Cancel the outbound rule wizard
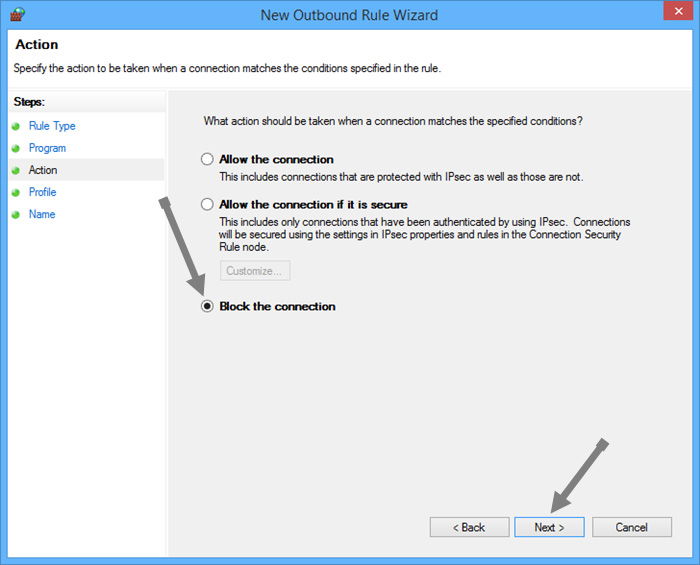This screenshot has width=700, height=565. point(632,527)
